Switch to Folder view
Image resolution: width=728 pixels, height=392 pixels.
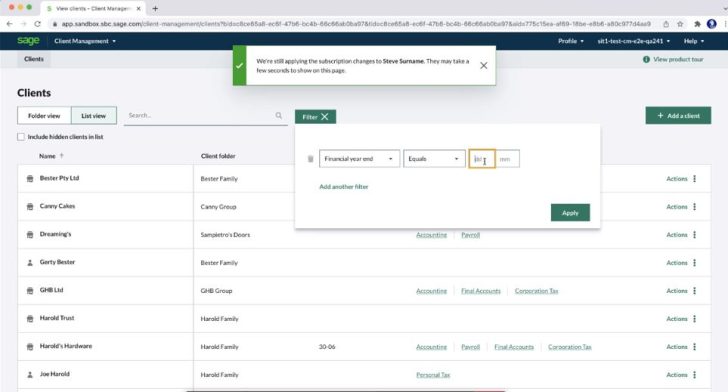[44, 116]
